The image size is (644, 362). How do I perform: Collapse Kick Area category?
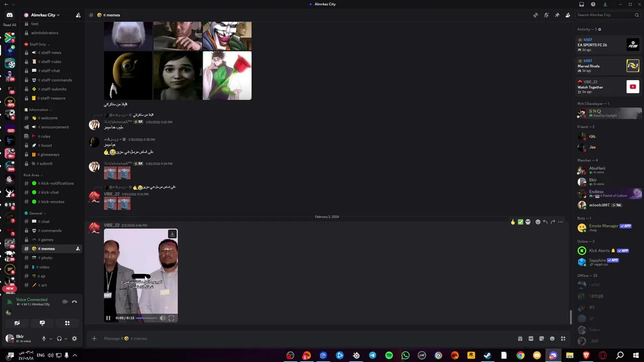(33, 175)
